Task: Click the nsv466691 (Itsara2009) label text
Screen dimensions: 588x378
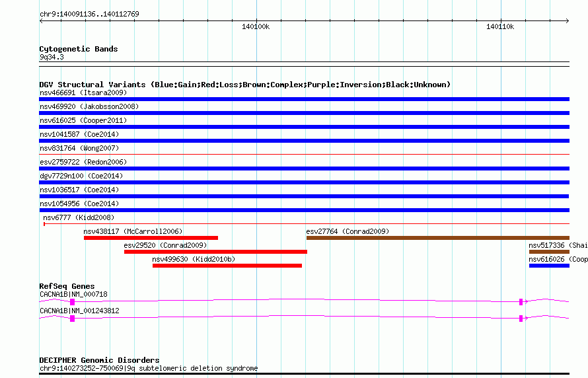Action: coord(83,93)
